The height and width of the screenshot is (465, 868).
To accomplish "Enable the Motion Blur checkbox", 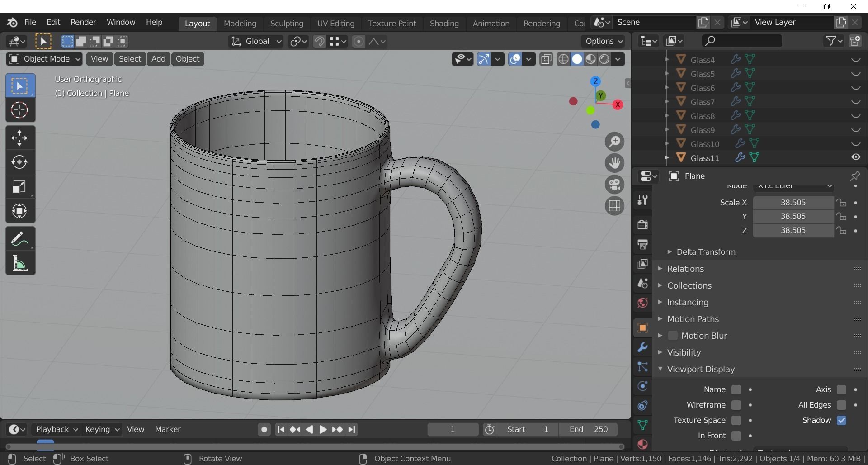I will (673, 336).
